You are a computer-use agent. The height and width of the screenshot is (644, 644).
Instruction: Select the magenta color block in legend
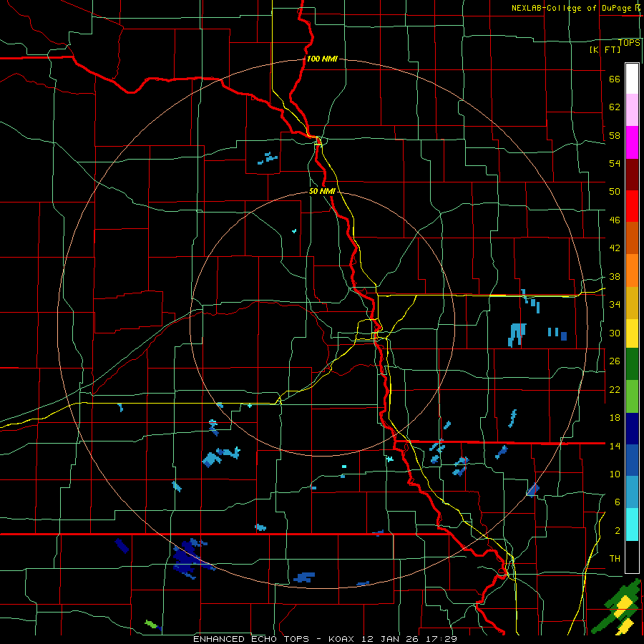pyautogui.click(x=632, y=142)
